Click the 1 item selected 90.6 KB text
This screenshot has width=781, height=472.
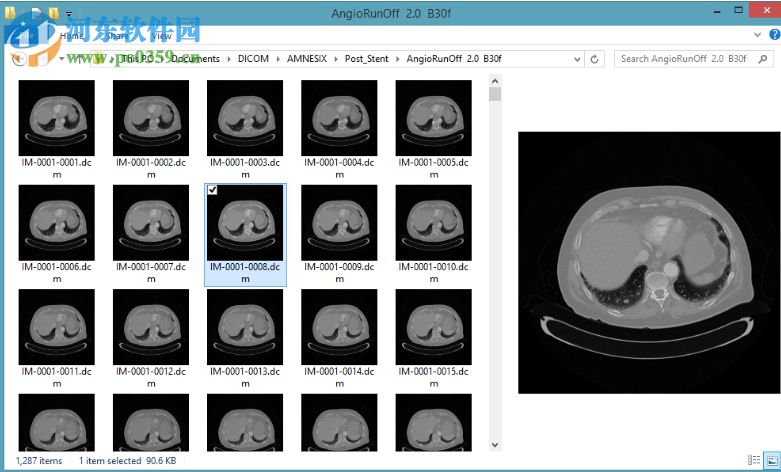pos(128,461)
